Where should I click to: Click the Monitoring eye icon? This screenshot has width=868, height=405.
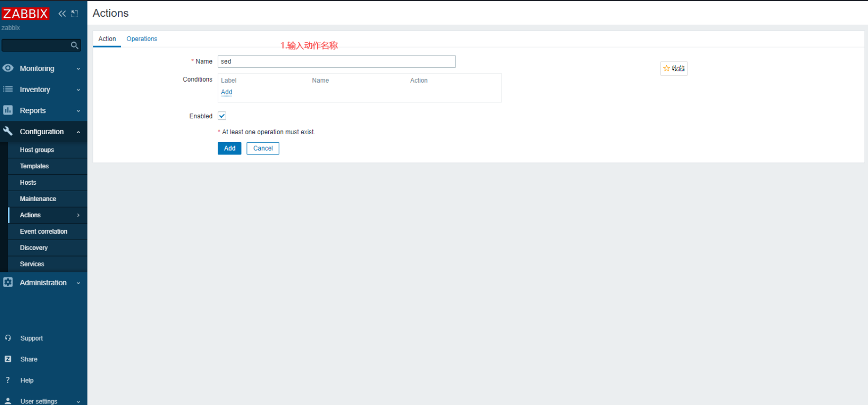8,68
